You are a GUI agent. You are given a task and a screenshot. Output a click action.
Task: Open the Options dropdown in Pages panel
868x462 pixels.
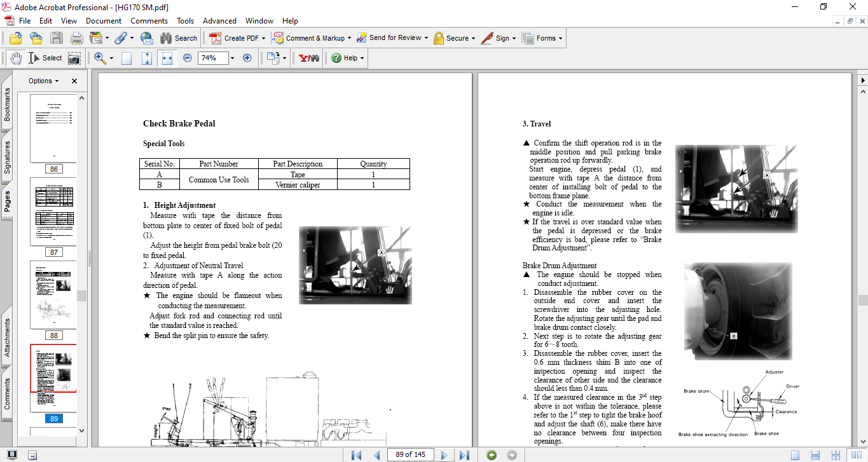(44, 81)
